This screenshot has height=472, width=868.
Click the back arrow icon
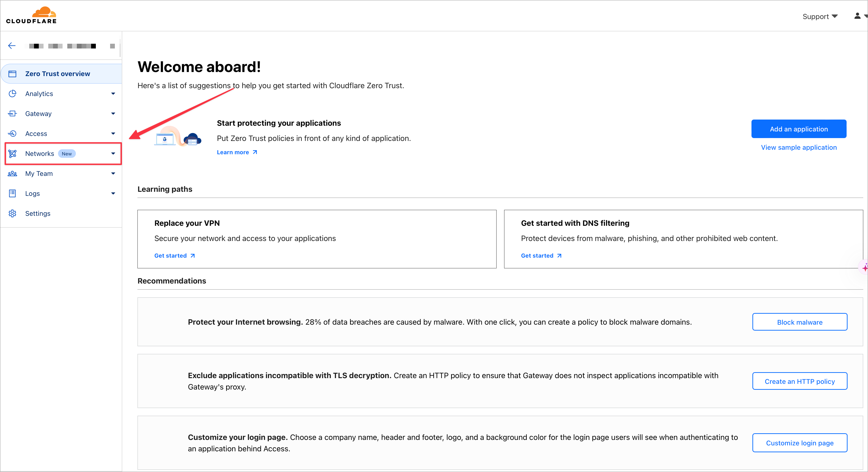pyautogui.click(x=12, y=46)
